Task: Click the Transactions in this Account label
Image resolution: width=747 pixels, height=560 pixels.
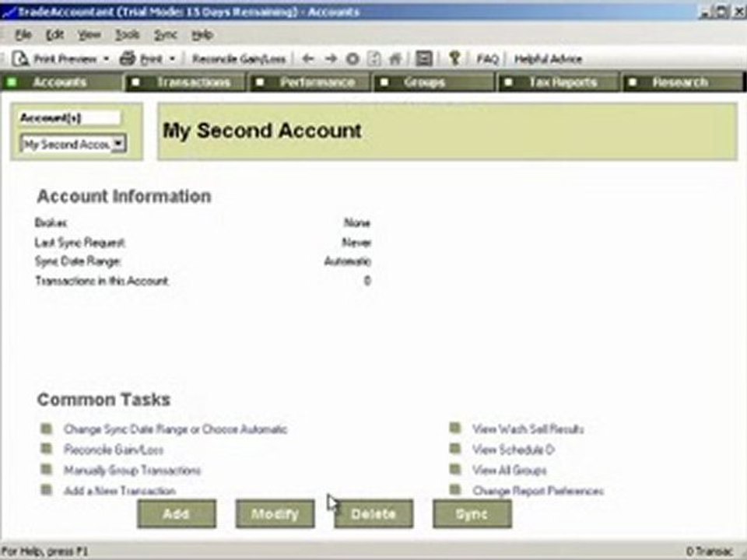Action: click(x=101, y=281)
